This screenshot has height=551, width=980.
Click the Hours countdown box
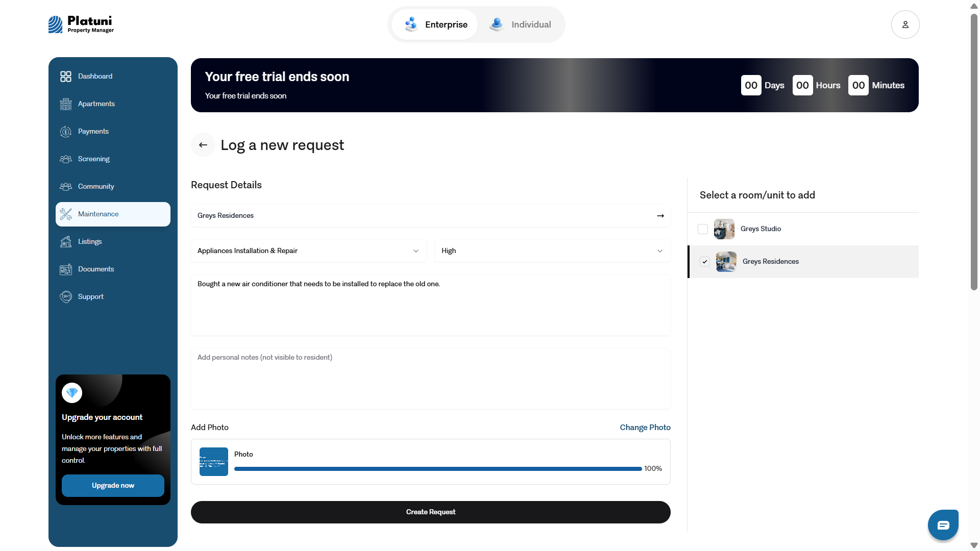(x=802, y=85)
